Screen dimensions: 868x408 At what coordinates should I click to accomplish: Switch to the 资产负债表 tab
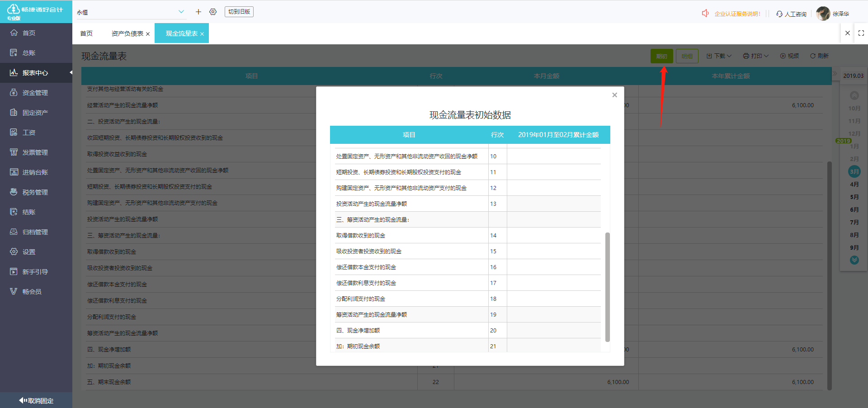[127, 33]
